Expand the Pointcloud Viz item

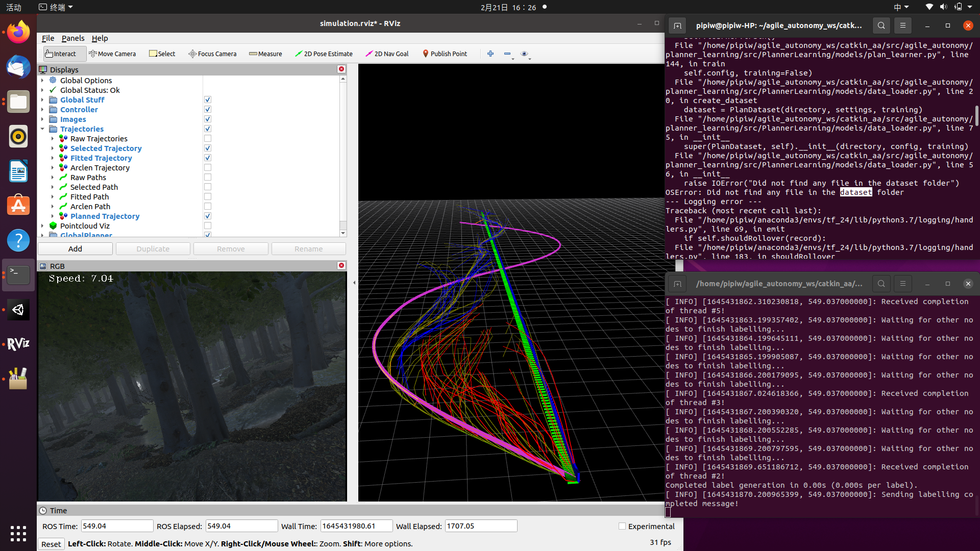coord(42,226)
